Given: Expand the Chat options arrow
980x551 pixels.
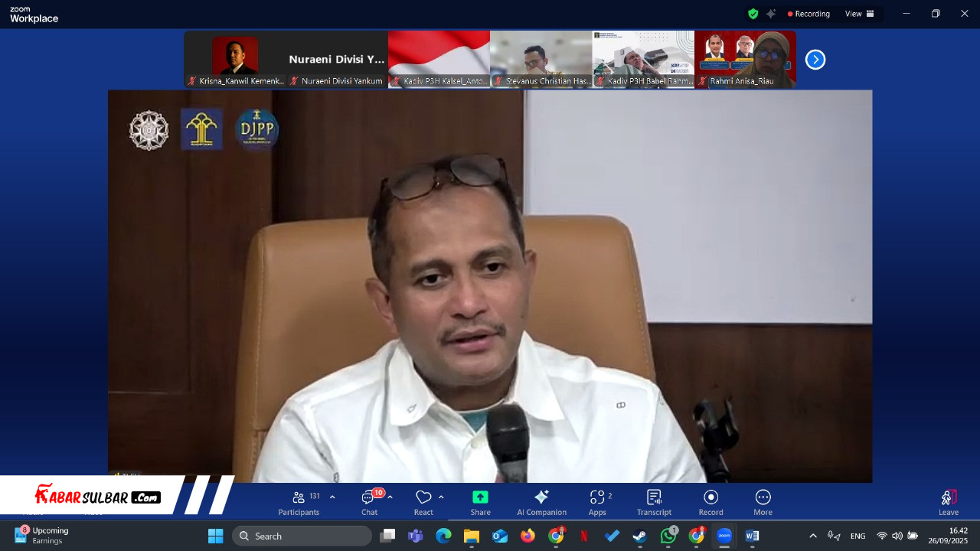Looking at the screenshot, I should (x=390, y=497).
